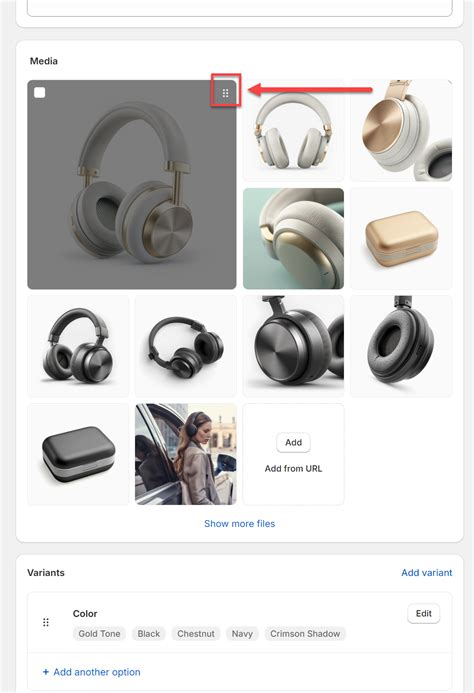
Task: Open the woman wearing headphones photo
Action: coord(186,454)
